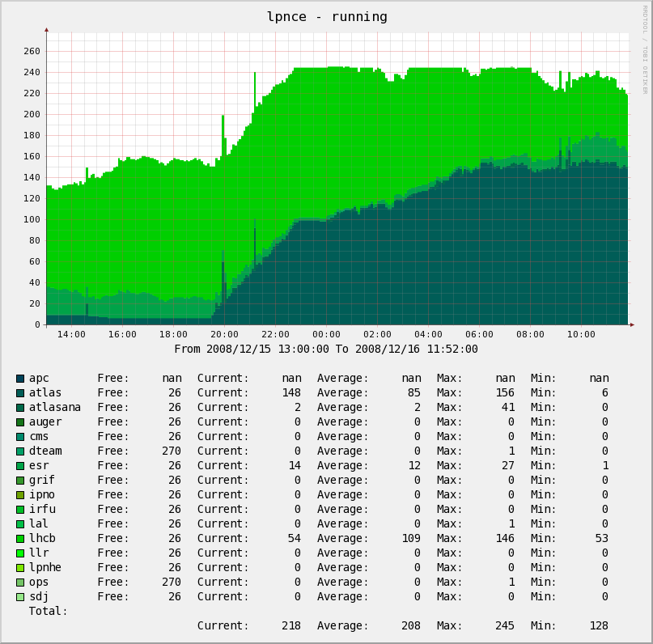Click the Total Max value 245
Viewport: 653px width, 644px height.
coord(505,625)
